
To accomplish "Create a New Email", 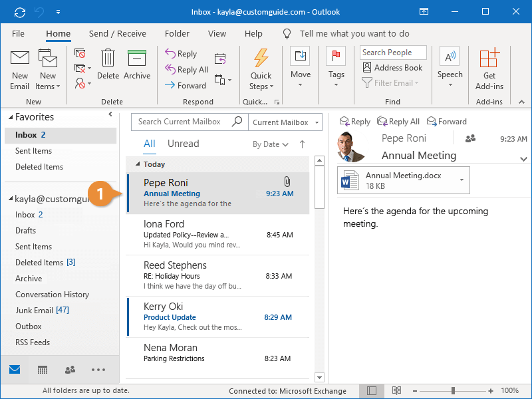I will pos(20,70).
